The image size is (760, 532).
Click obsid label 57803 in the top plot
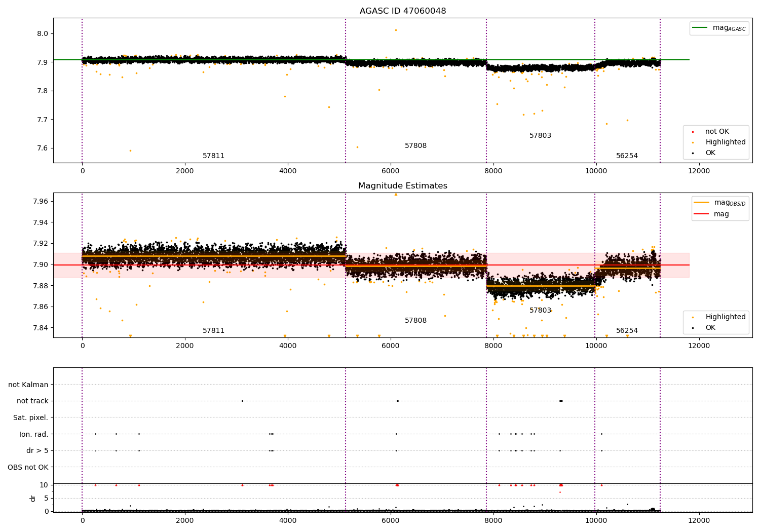pos(540,136)
